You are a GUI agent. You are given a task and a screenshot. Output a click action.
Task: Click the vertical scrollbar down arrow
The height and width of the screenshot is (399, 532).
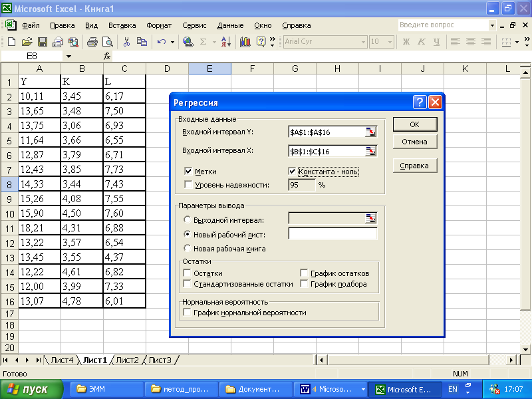tap(526, 349)
